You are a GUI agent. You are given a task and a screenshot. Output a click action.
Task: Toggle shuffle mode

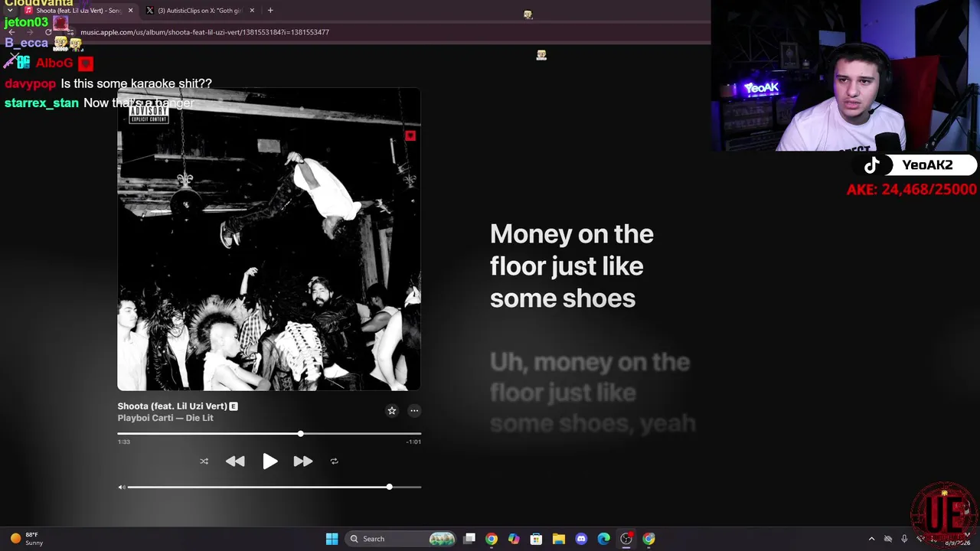(x=204, y=461)
